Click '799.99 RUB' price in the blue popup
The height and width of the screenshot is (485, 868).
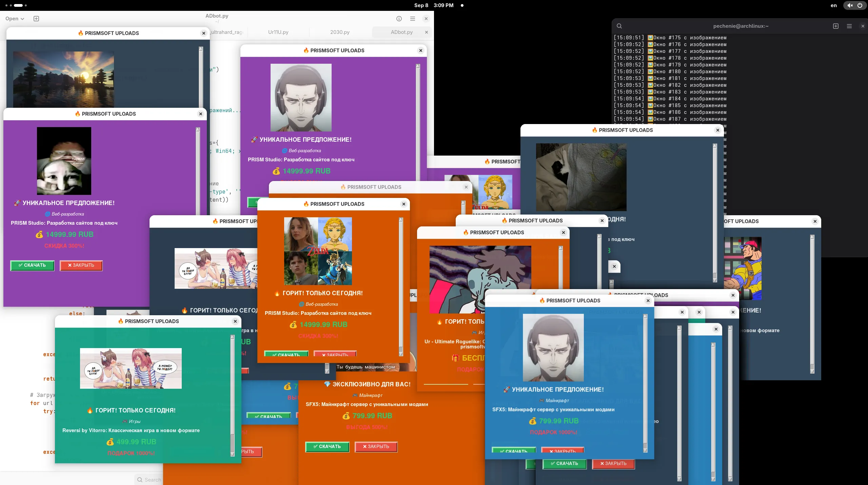pyautogui.click(x=559, y=421)
